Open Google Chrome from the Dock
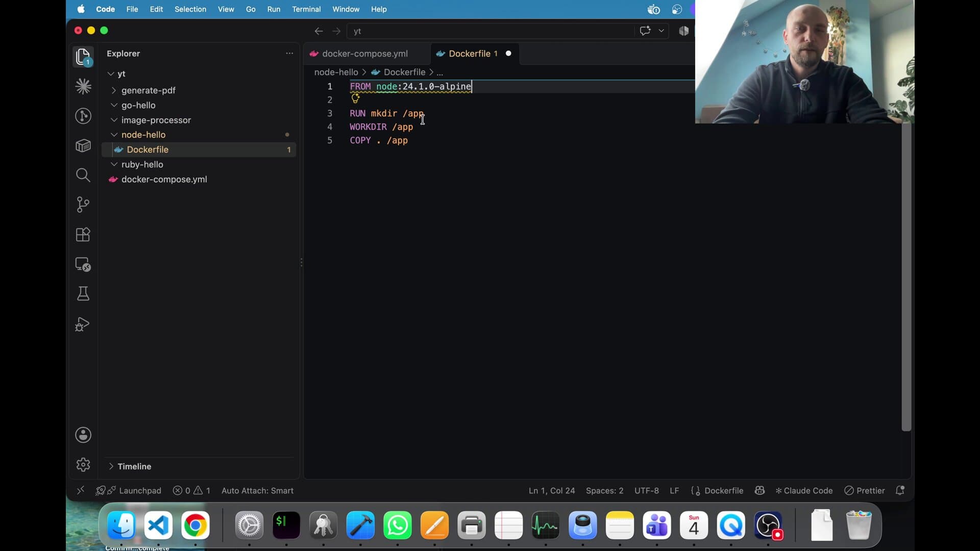Viewport: 980px width, 551px height. coord(195,525)
